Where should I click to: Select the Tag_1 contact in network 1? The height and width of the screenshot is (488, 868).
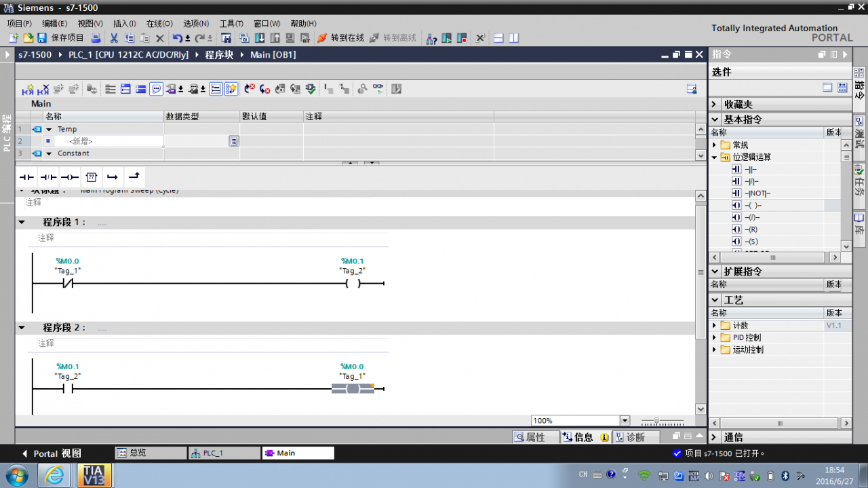67,283
